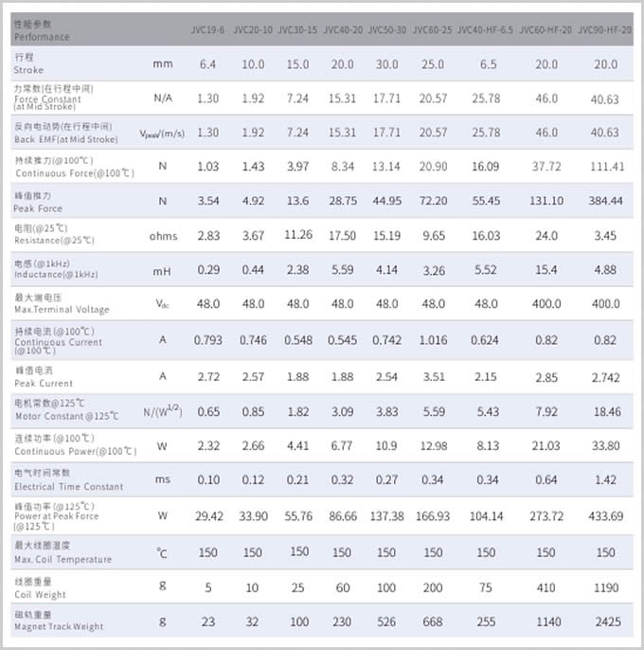Image resolution: width=644 pixels, height=650 pixels.
Task: Click the Performance header cell
Action: 42,30
